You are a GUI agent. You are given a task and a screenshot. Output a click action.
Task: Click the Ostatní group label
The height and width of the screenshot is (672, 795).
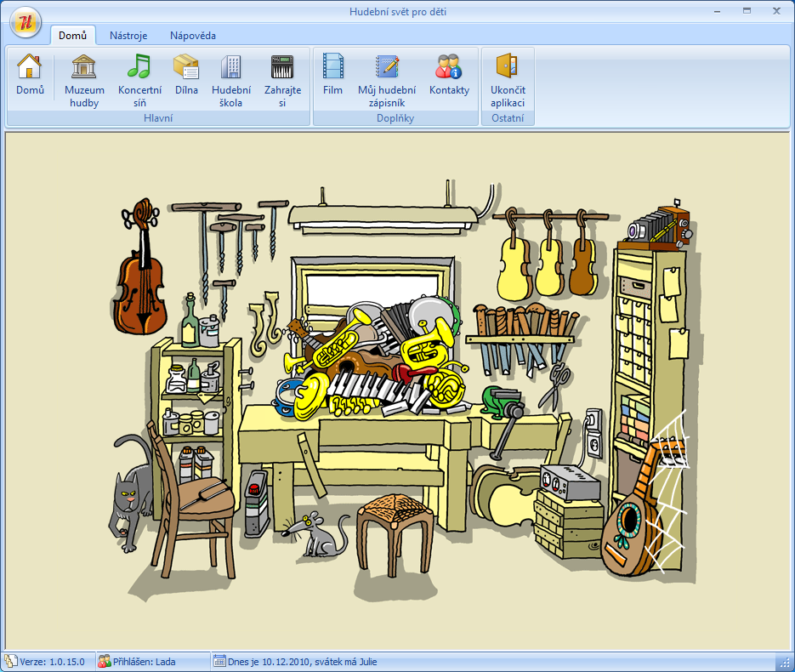tap(508, 118)
